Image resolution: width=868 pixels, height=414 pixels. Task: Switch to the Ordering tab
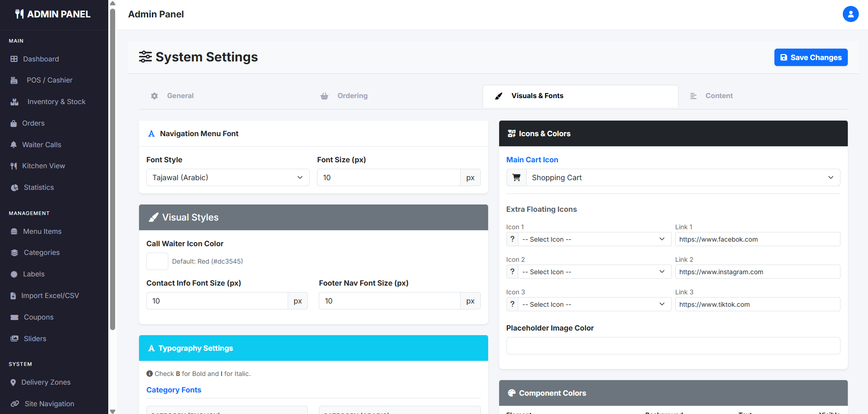click(352, 96)
